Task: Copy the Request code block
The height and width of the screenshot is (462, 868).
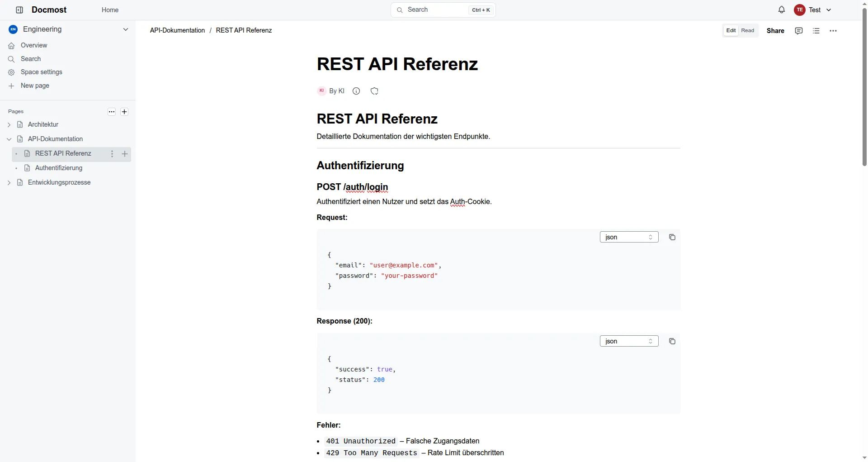Action: (x=672, y=237)
